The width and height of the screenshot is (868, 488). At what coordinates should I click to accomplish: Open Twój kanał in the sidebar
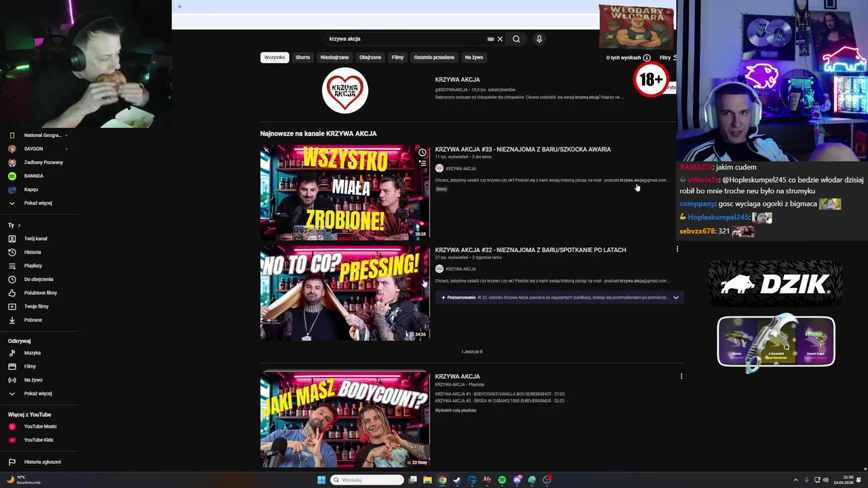pyautogui.click(x=35, y=239)
